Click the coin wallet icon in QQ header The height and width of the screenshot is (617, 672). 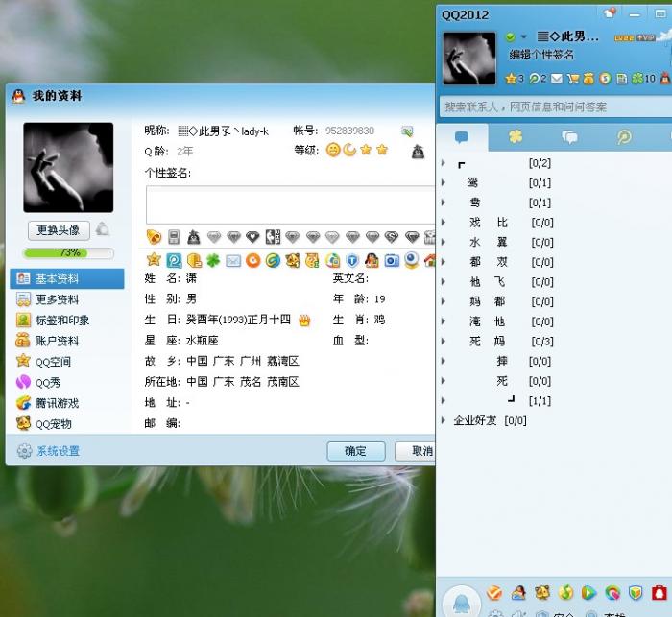[605, 79]
